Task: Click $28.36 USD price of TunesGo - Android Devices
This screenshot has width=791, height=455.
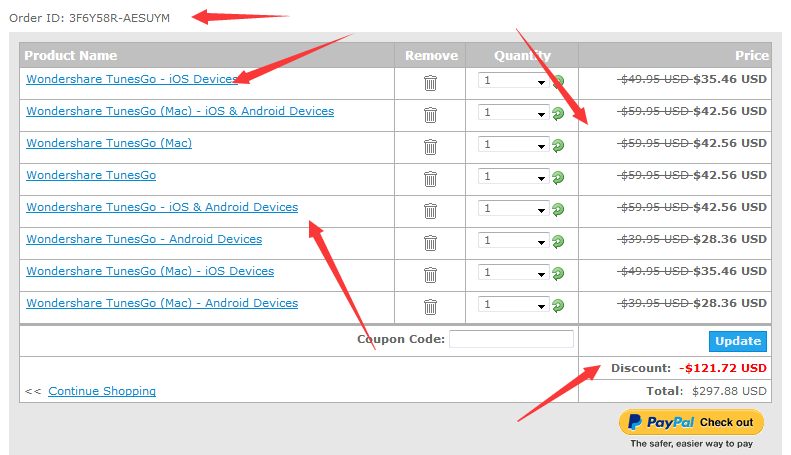Action: point(730,239)
